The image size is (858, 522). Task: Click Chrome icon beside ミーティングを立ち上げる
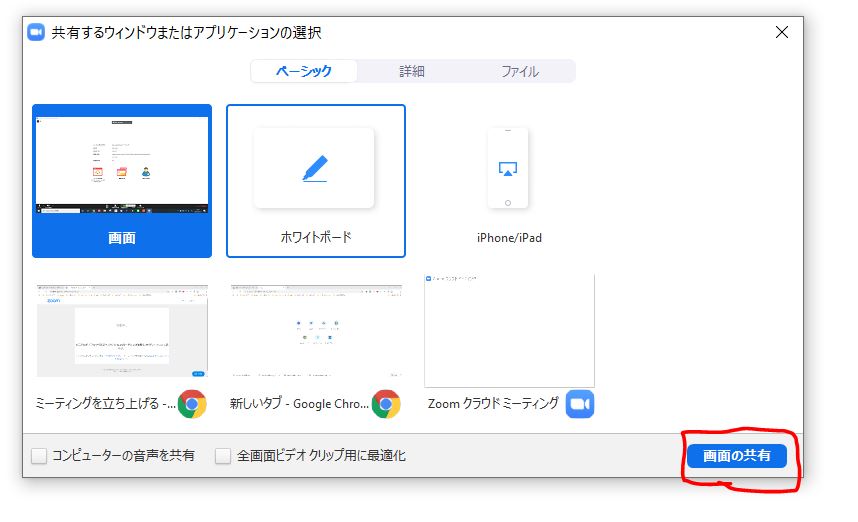pyautogui.click(x=192, y=404)
